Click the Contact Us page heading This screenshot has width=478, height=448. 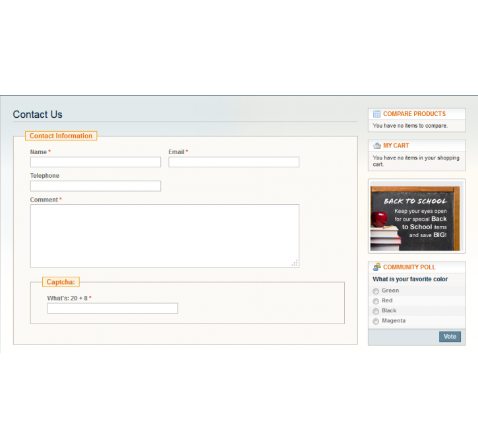[38, 115]
